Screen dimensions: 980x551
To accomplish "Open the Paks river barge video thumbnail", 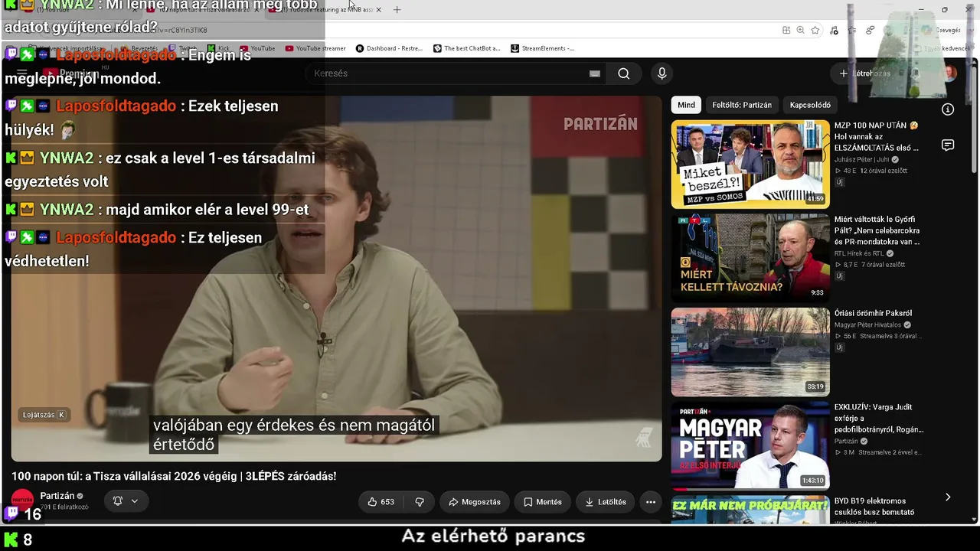I will (750, 352).
